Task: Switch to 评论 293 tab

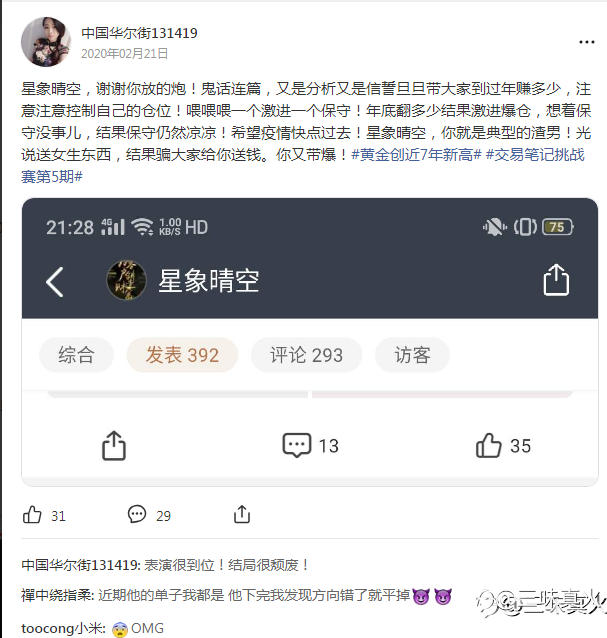Action: (306, 355)
